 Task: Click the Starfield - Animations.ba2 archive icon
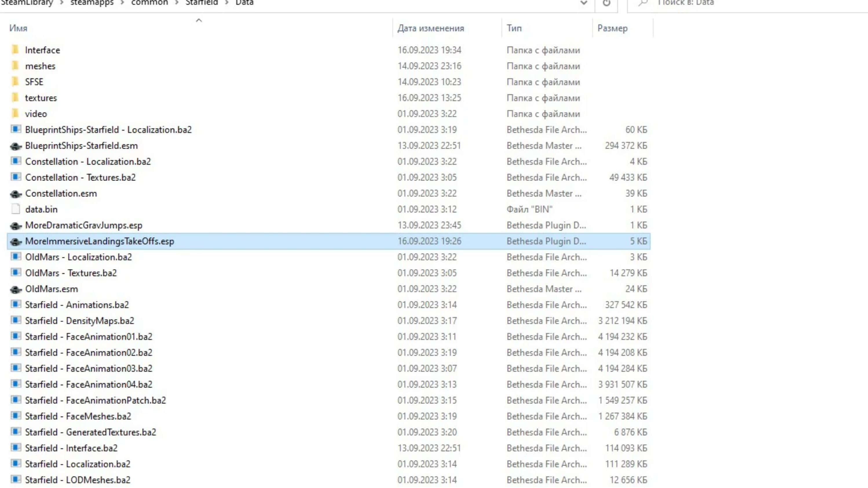pos(16,304)
